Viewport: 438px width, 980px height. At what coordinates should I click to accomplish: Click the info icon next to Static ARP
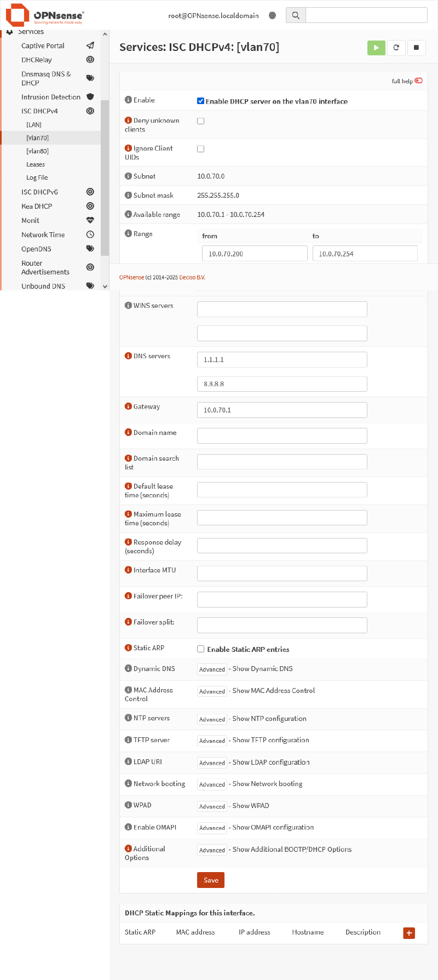(x=128, y=647)
